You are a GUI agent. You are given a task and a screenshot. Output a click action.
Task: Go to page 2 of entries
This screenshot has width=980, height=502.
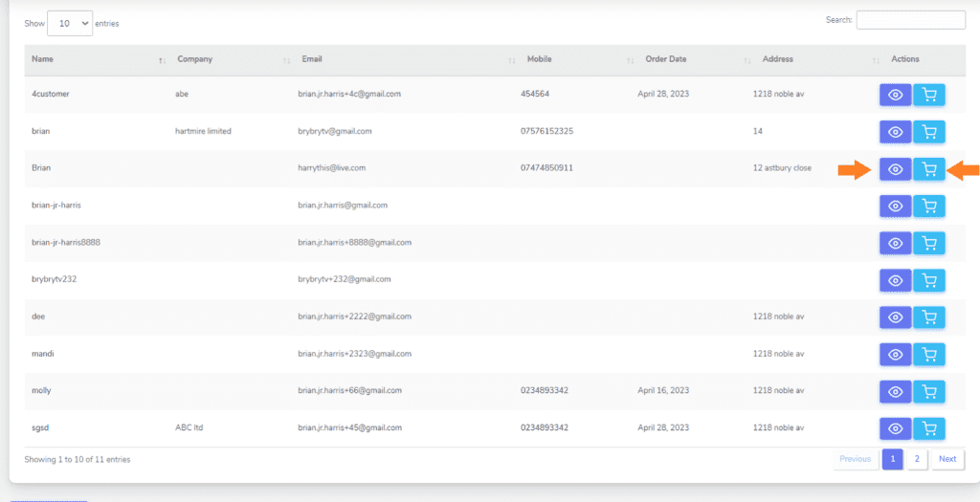click(917, 459)
